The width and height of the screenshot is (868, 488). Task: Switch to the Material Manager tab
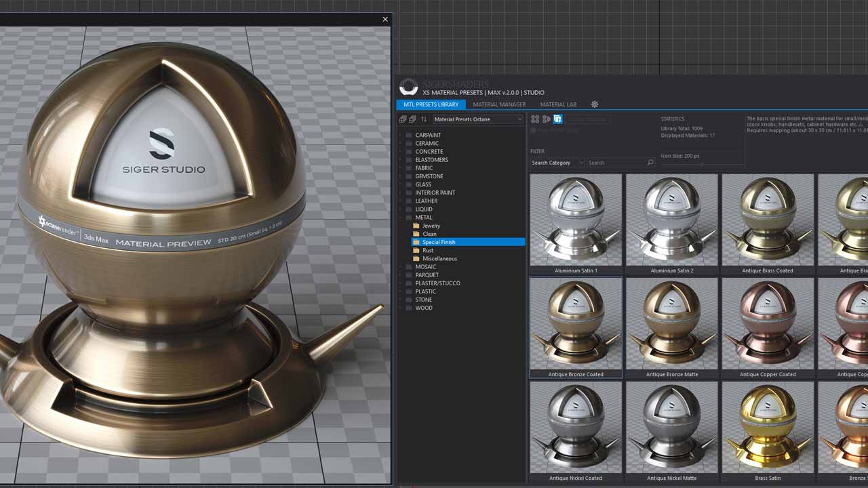pyautogui.click(x=499, y=104)
